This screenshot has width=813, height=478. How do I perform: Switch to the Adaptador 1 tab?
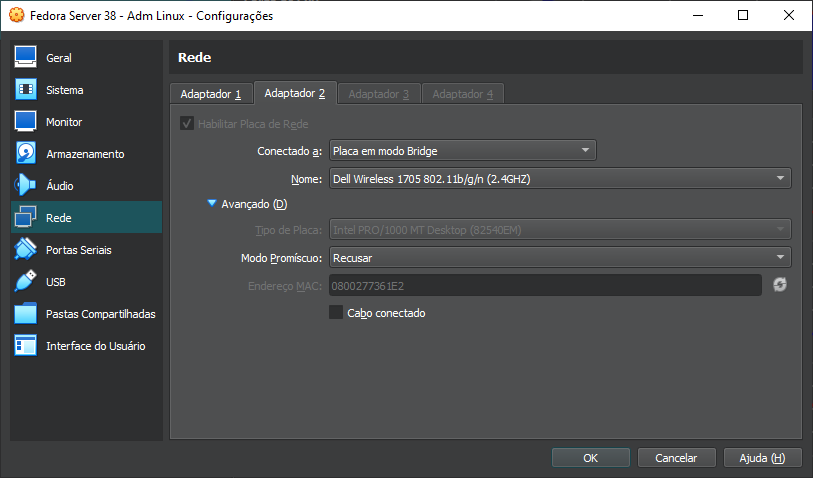211,94
